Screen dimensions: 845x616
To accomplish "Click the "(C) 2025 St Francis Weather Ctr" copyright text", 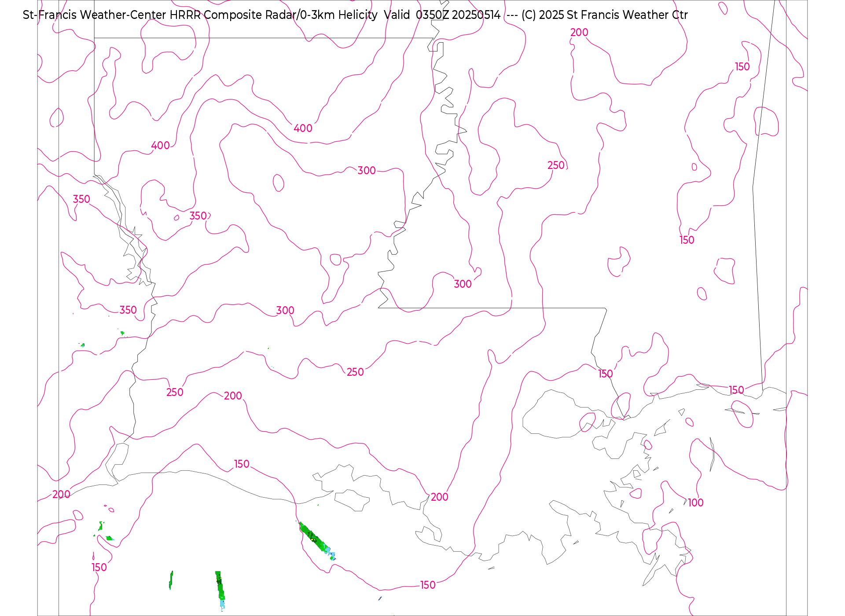I will [604, 15].
